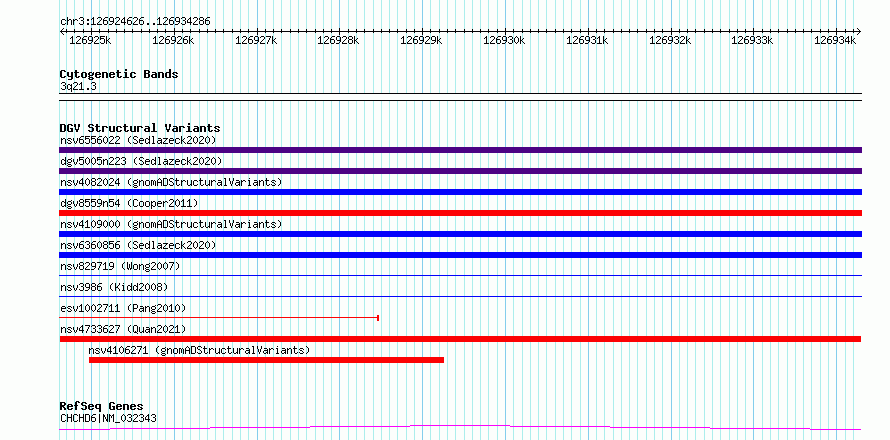Viewport: 890px width, 440px height.
Task: Click the 126934k ruler position
Action: (836, 40)
